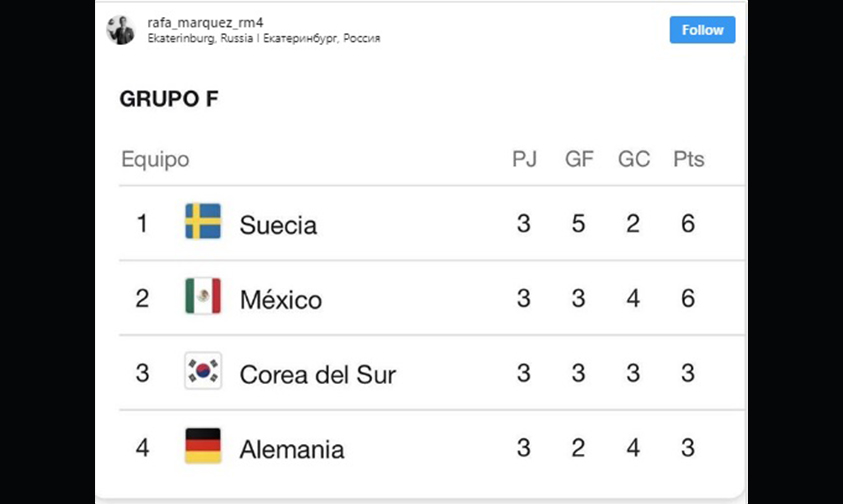Click Alemania's goals-for value

(578, 448)
